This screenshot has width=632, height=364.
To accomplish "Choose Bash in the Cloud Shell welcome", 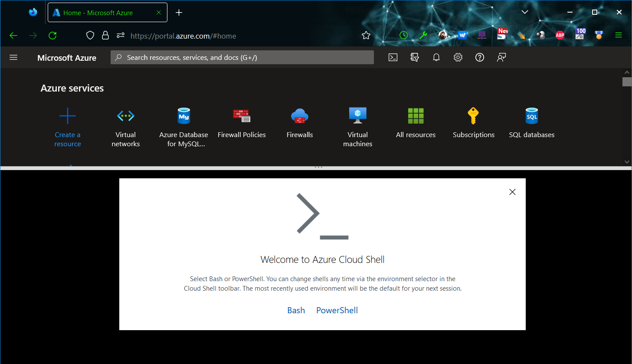I will point(296,310).
